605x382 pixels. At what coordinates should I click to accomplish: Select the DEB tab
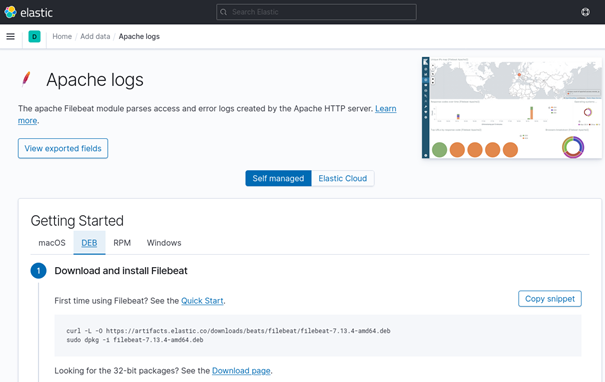coord(89,243)
